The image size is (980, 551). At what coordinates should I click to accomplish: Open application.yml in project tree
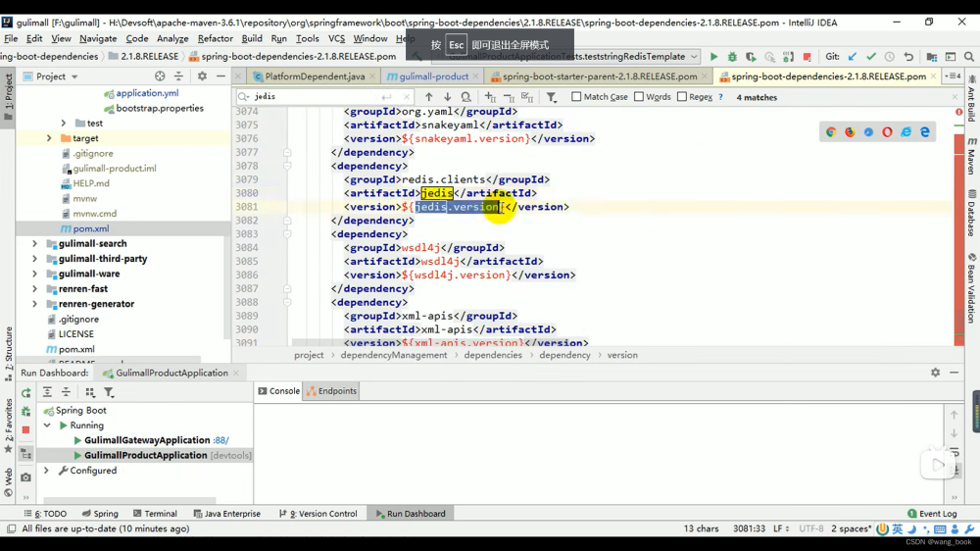(x=147, y=93)
